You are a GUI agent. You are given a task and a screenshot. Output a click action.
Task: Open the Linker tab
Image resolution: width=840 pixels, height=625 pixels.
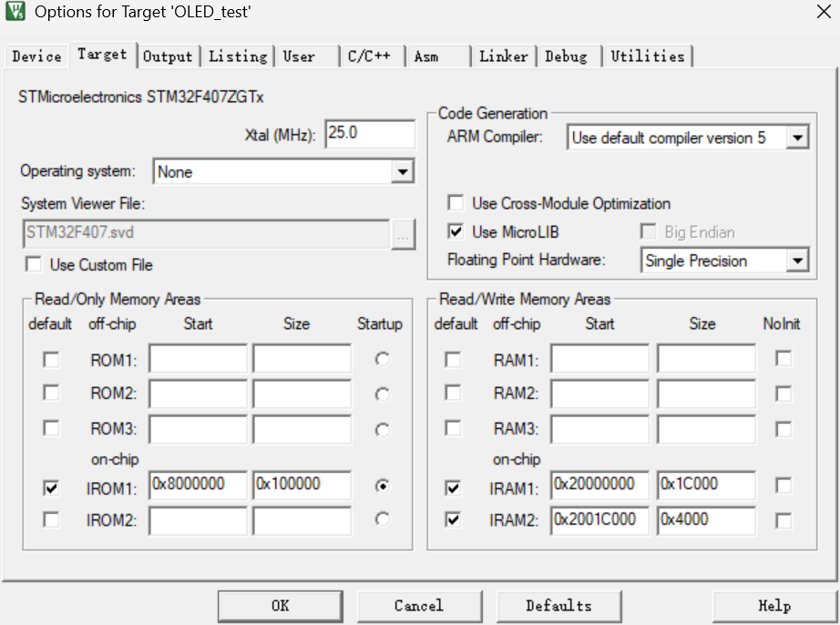coord(504,56)
